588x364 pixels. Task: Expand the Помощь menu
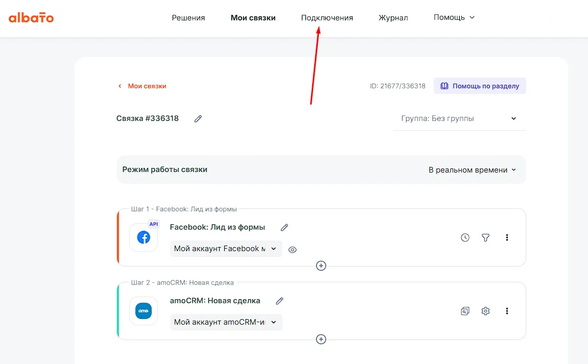click(454, 17)
